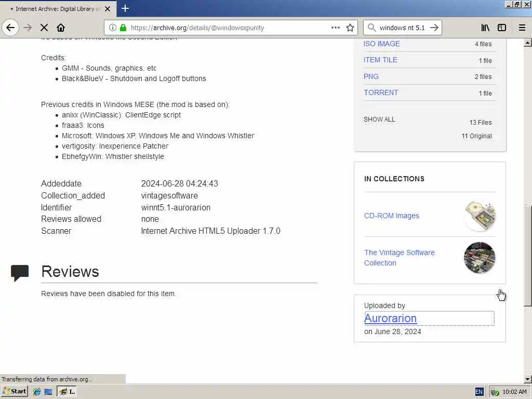Click the vertical scrollbar thumb
The height and width of the screenshot is (399, 532).
pos(528,256)
